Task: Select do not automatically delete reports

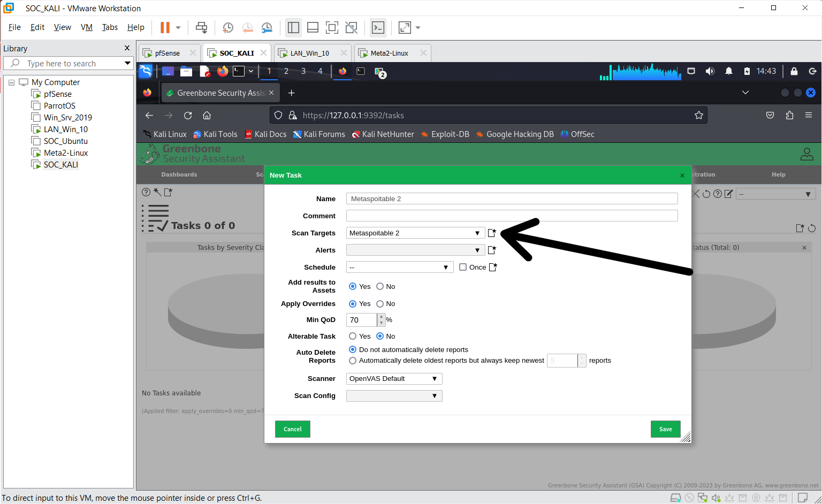Action: point(353,349)
